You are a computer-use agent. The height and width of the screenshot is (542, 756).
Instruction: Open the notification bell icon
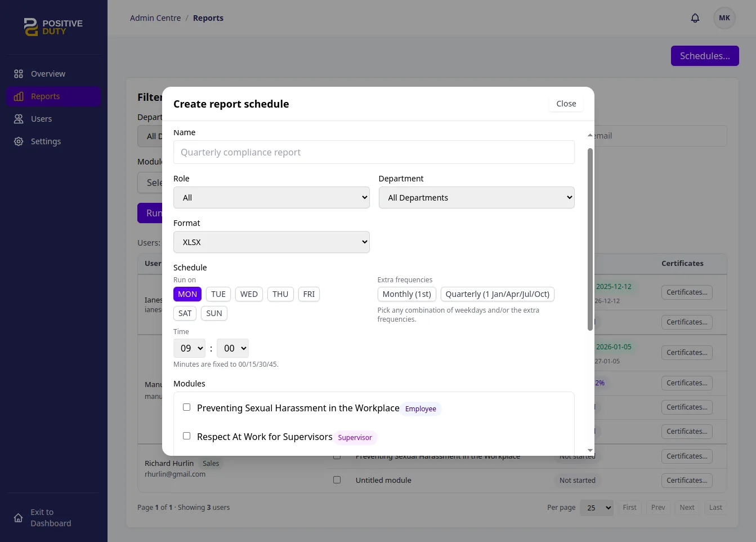click(695, 17)
